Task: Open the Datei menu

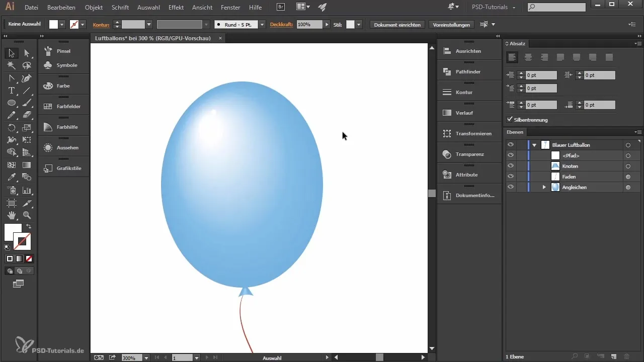Action: coord(31,8)
